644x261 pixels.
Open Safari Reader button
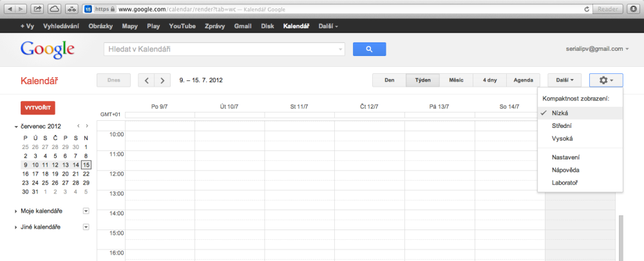(x=607, y=9)
